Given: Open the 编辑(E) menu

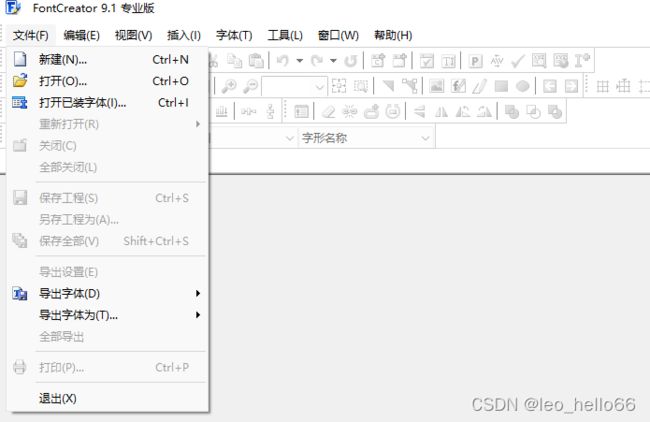Looking at the screenshot, I should pyautogui.click(x=81, y=35).
